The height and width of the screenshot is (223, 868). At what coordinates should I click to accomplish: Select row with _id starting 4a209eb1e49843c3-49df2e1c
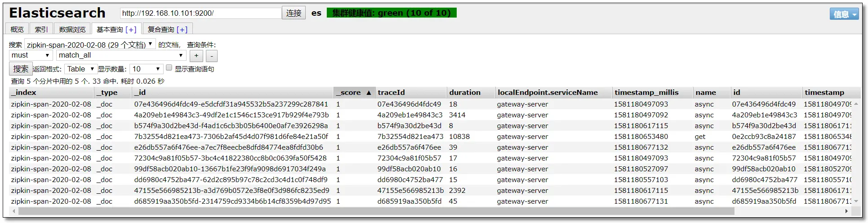[x=431, y=115]
